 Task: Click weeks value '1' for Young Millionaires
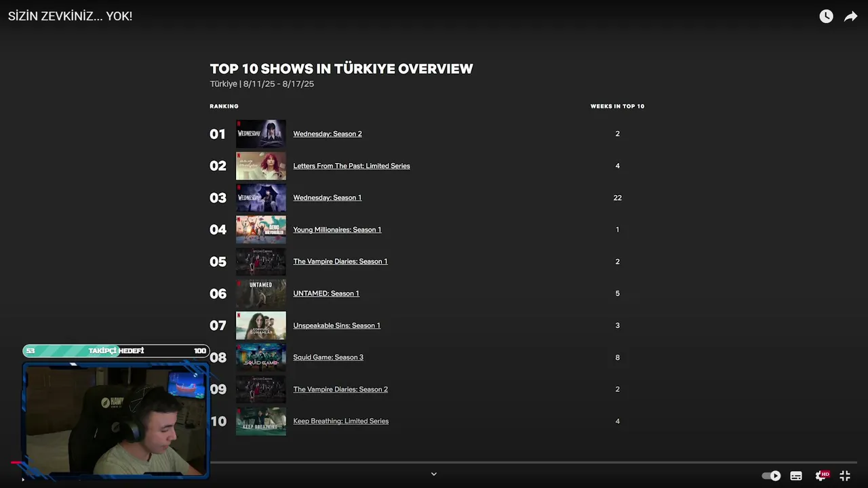click(617, 229)
